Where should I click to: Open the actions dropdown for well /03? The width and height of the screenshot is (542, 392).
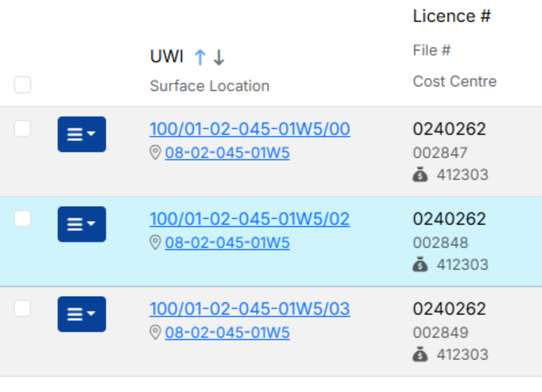click(81, 314)
